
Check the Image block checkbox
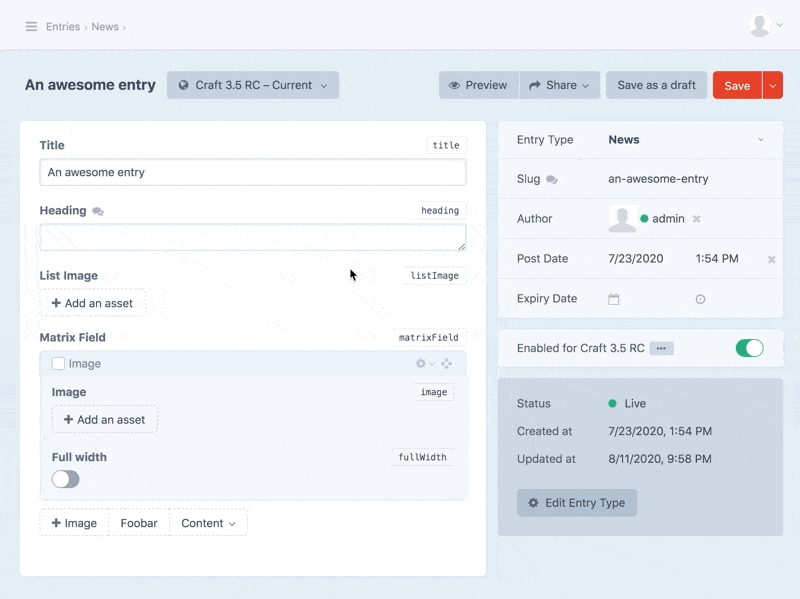[x=58, y=364]
